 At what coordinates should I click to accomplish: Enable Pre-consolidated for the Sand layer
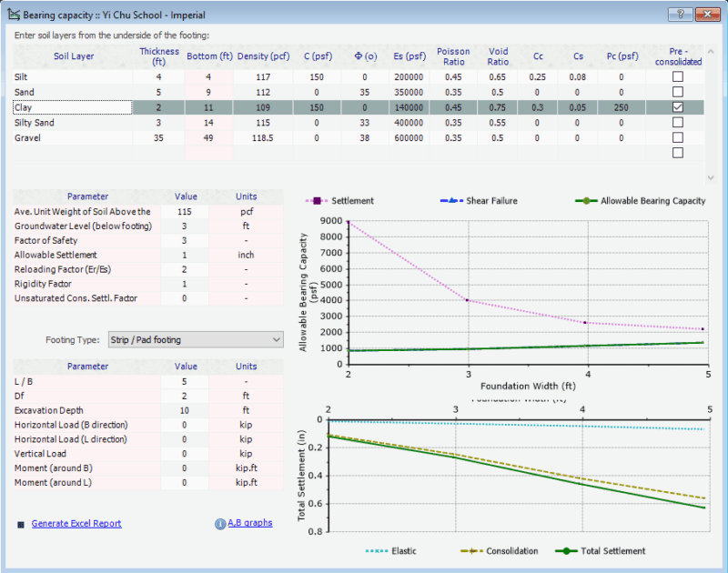pyautogui.click(x=678, y=92)
